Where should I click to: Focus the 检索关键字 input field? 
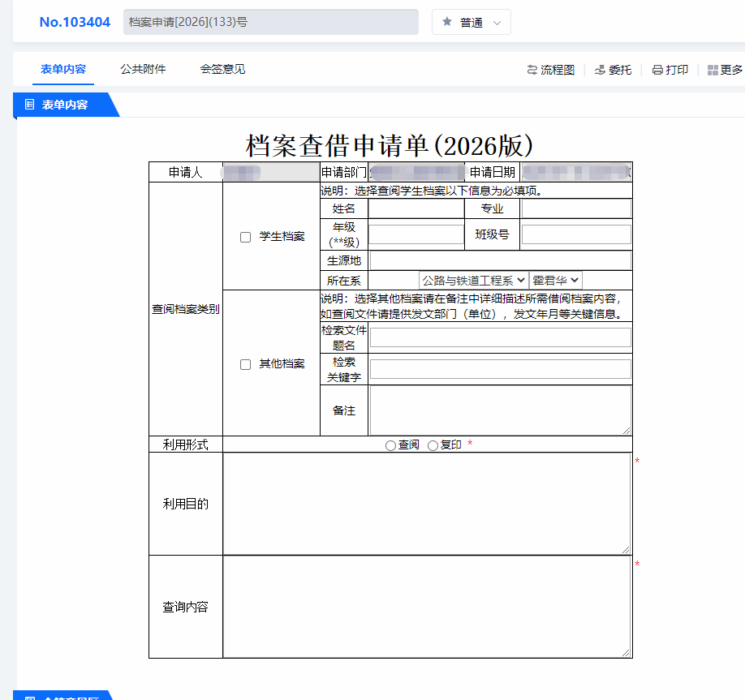pyautogui.click(x=500, y=369)
